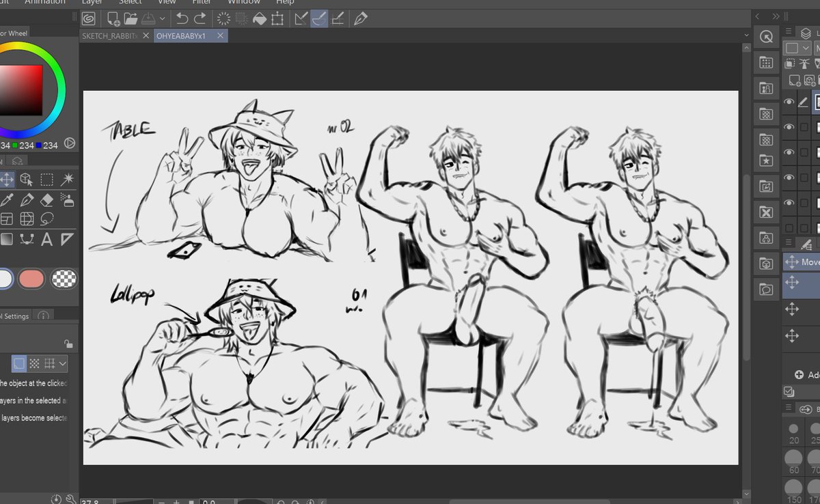Open Clip Studio launcher icon in command bar
This screenshot has height=504, width=820.
pyautogui.click(x=89, y=18)
